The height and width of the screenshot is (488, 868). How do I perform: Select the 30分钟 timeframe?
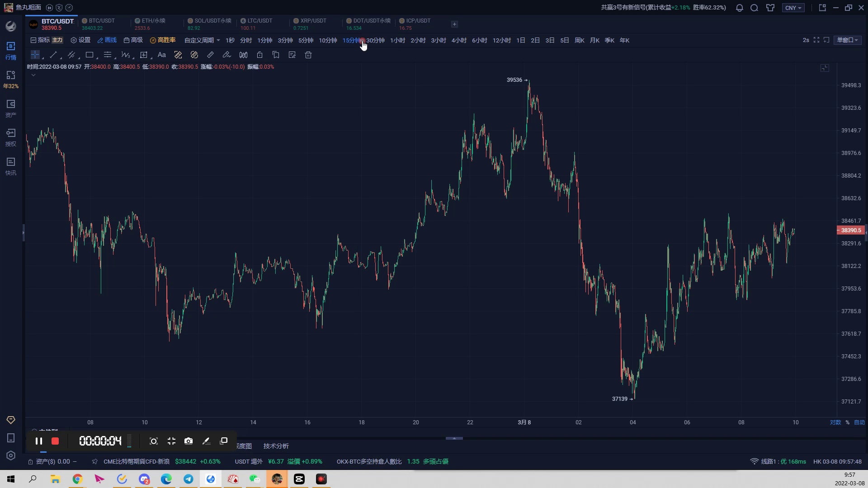tap(375, 40)
